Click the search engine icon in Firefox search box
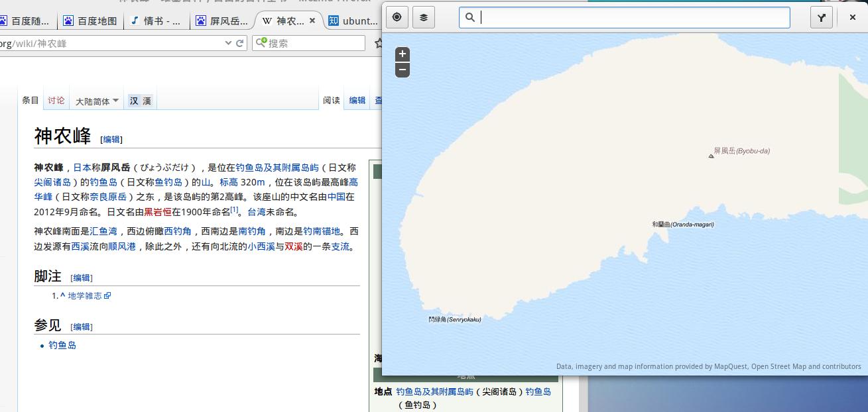The image size is (868, 412). (x=261, y=43)
